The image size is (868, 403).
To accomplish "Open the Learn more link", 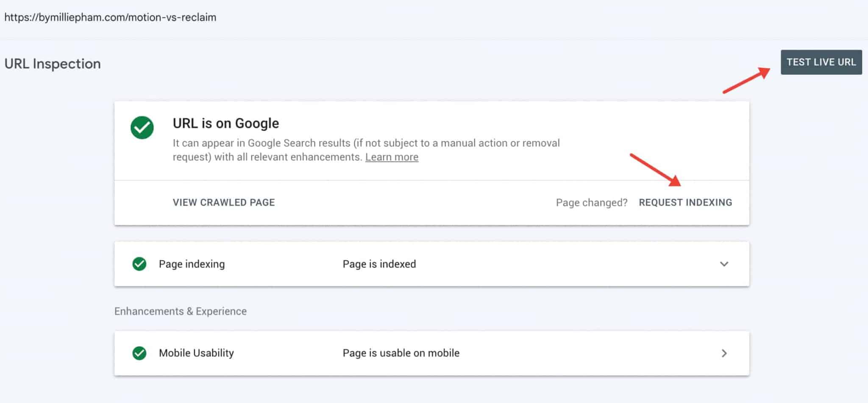I will pyautogui.click(x=392, y=157).
